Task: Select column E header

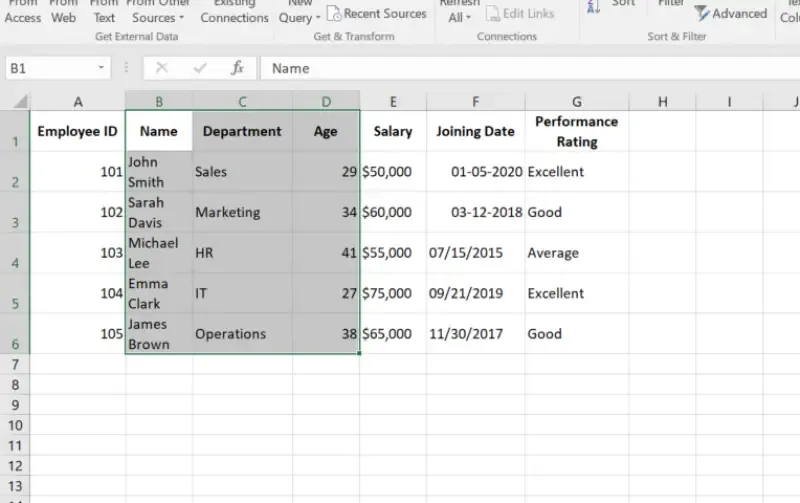Action: [x=393, y=102]
